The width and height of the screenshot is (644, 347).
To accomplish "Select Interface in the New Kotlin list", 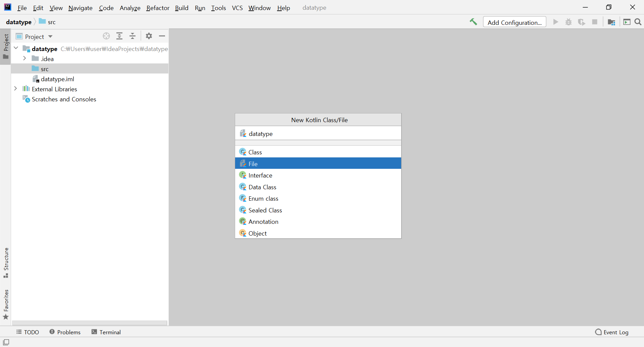I will 318,175.
